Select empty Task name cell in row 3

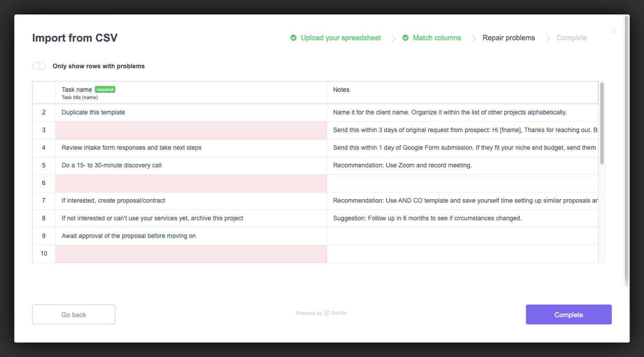(x=191, y=130)
